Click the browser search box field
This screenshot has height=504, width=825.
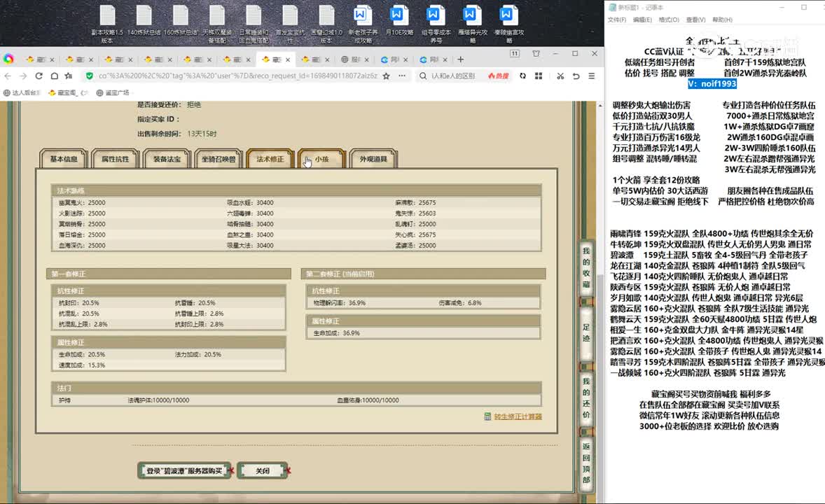click(453, 76)
